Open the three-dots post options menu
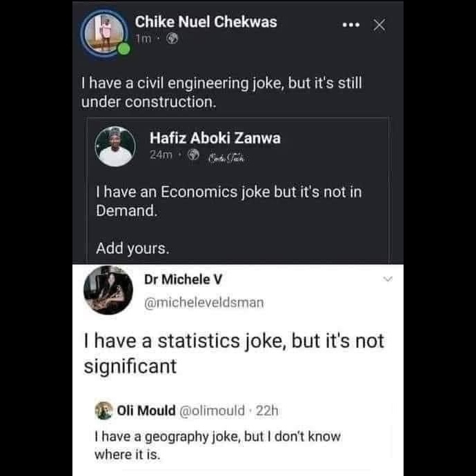476x476 pixels. (x=351, y=26)
